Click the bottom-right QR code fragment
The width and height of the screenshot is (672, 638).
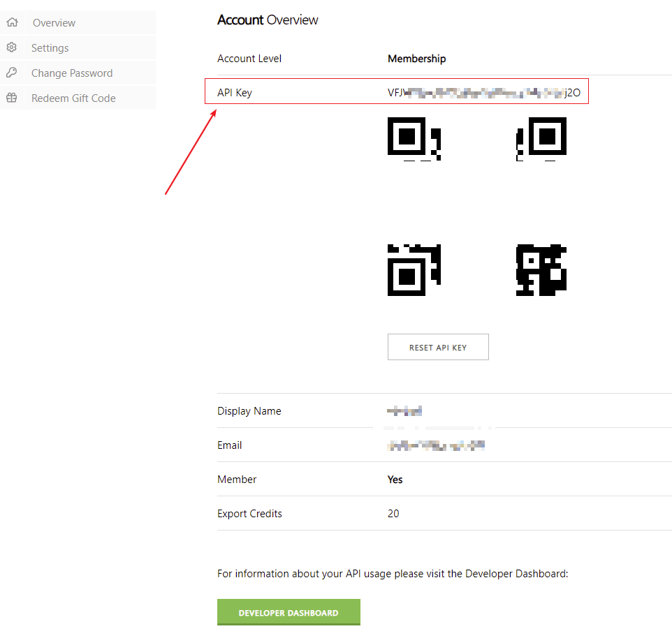(x=541, y=269)
